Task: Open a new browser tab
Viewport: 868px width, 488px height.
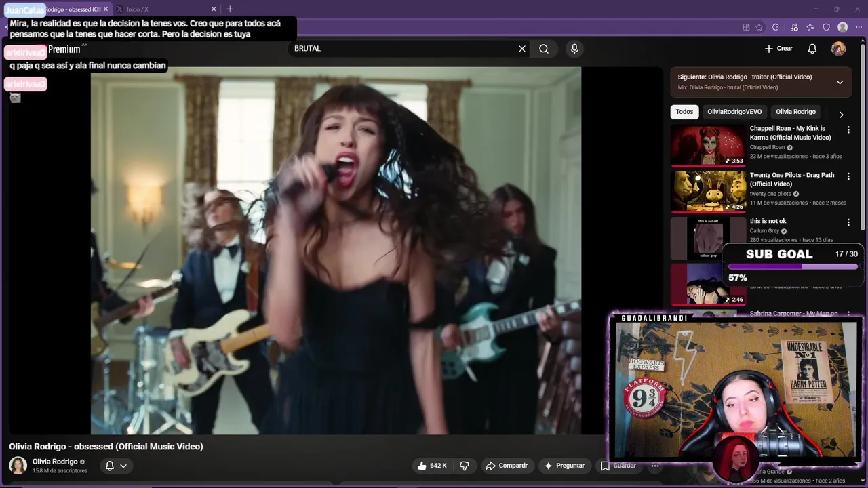Action: [x=230, y=9]
